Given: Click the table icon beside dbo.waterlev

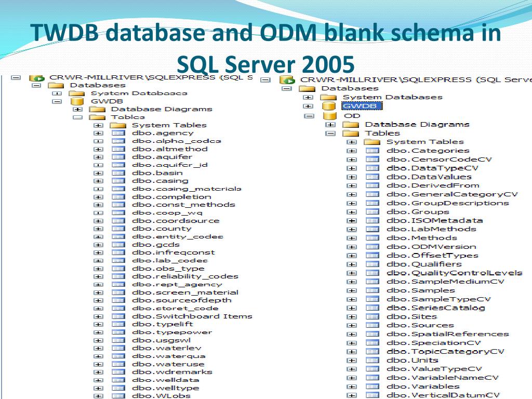Looking at the screenshot, I should tap(118, 348).
